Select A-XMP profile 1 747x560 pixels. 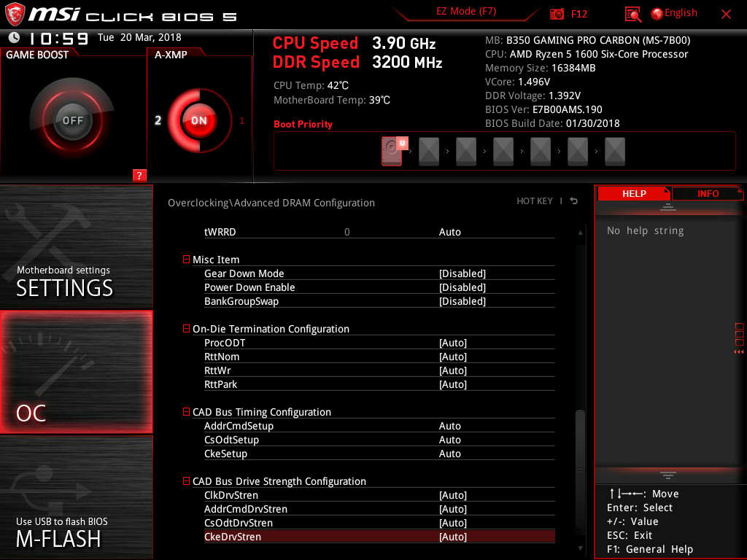pyautogui.click(x=241, y=121)
